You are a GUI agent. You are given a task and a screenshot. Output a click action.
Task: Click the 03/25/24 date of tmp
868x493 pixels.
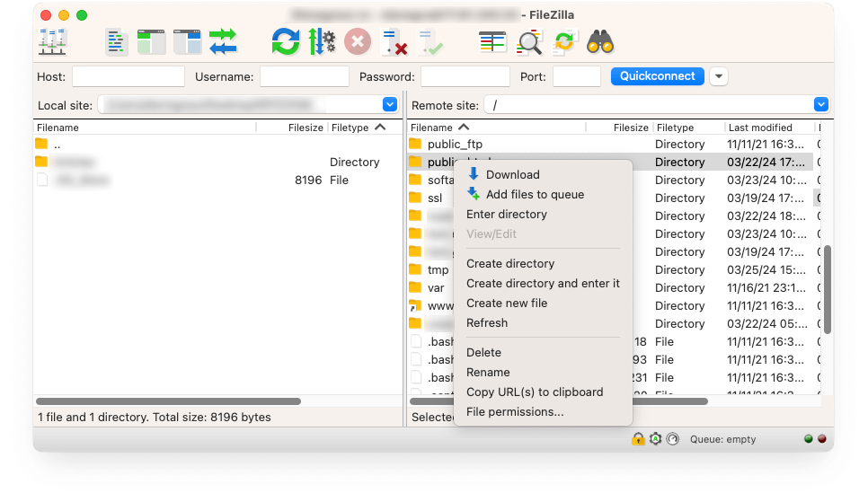pos(766,269)
